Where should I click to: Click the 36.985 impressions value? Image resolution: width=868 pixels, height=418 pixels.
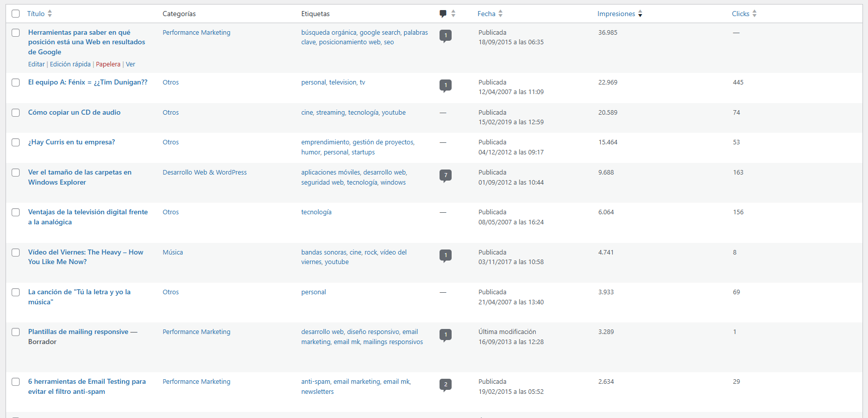tap(608, 33)
